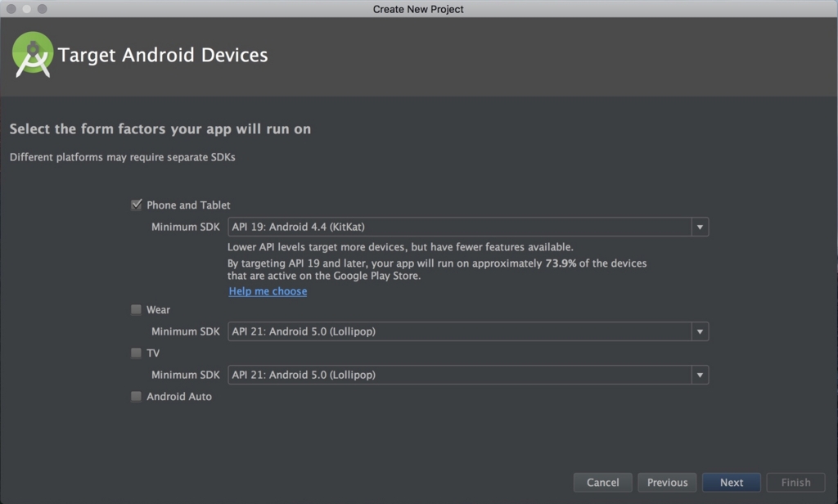This screenshot has width=838, height=504.
Task: Click the Create New Project title bar
Action: 418,9
